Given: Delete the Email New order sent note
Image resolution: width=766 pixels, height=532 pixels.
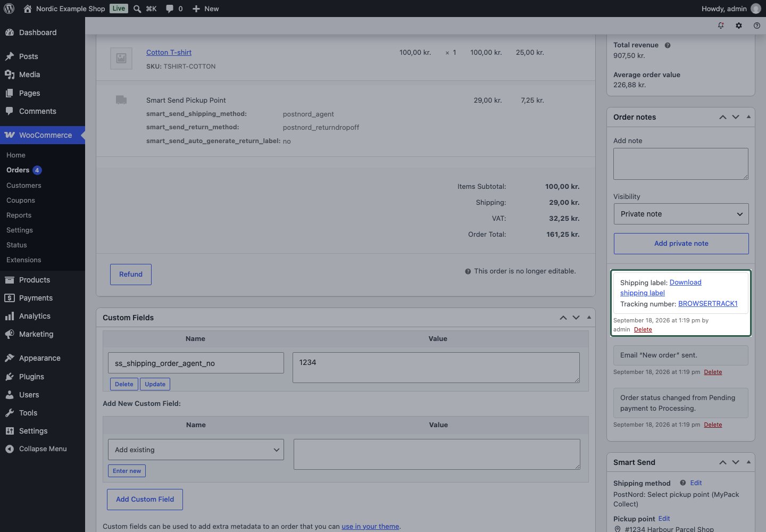Looking at the screenshot, I should tap(713, 372).
